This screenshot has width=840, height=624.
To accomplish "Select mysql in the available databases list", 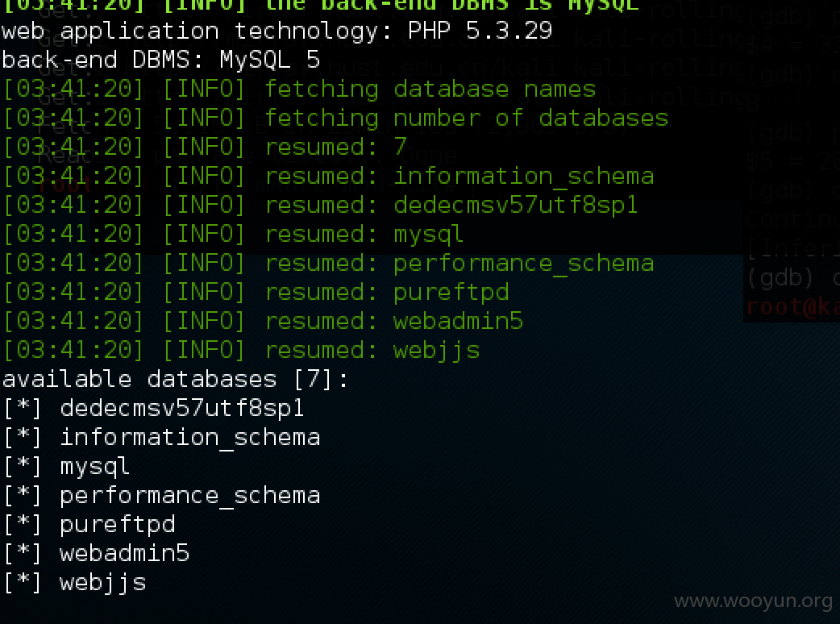I will [x=95, y=467].
